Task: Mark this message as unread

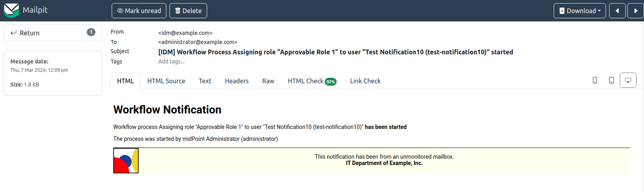Action: click(139, 11)
